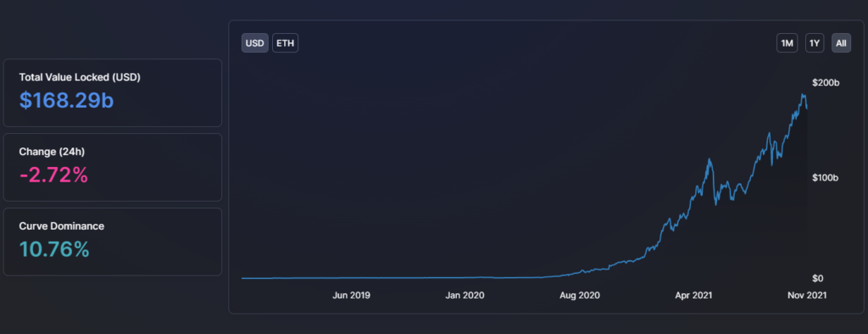Click the $0 y-axis label

[819, 278]
